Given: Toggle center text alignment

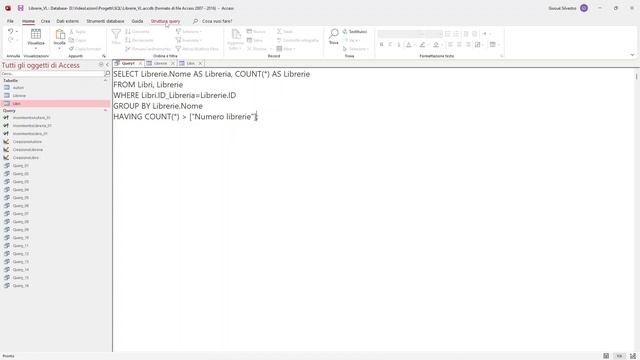Looking at the screenshot, I should [x=459, y=44].
